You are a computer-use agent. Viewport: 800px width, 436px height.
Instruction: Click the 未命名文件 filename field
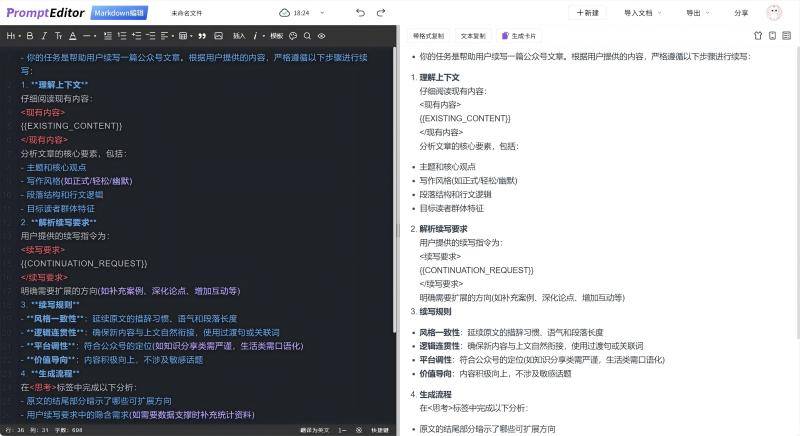tap(186, 13)
